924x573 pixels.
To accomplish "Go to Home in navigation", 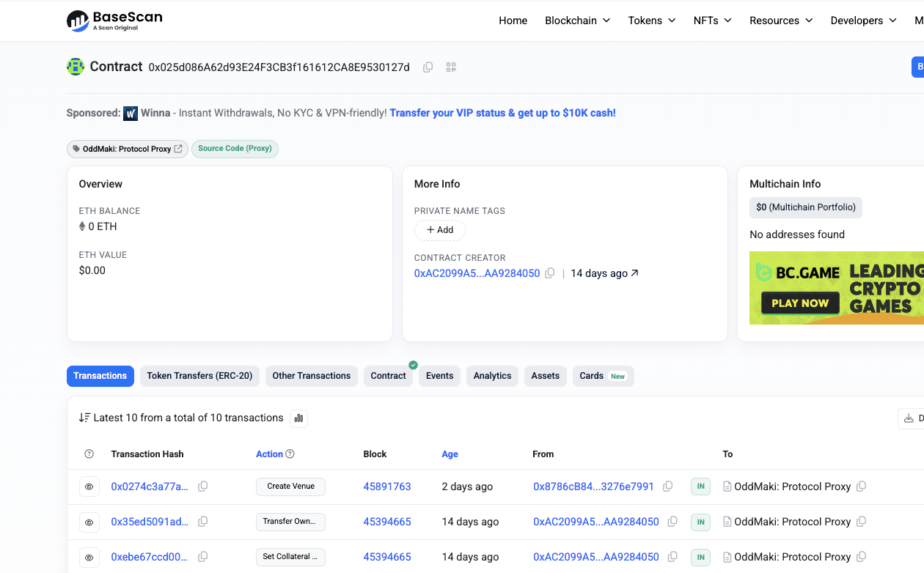I will pos(513,21).
